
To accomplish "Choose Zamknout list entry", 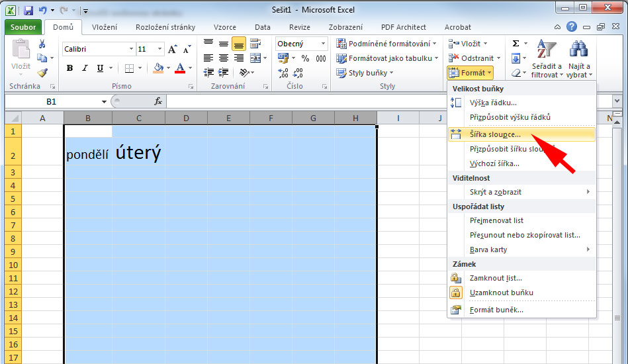I will tap(522, 279).
